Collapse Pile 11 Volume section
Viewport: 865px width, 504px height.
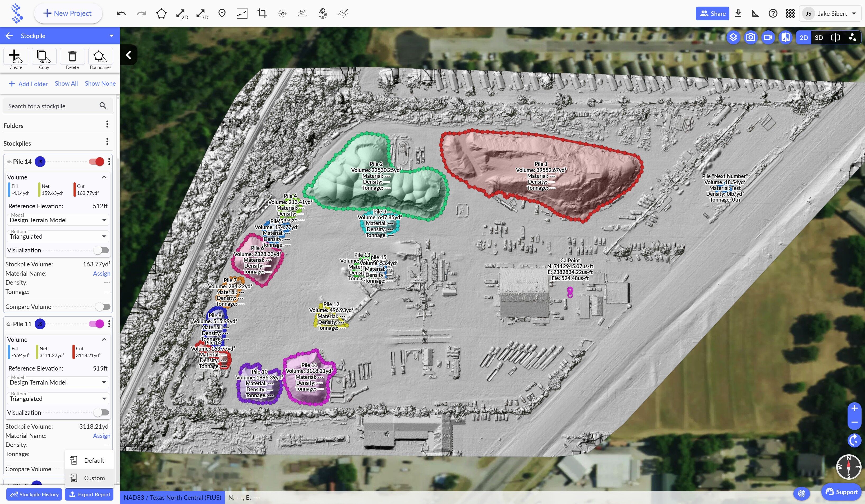(x=104, y=339)
